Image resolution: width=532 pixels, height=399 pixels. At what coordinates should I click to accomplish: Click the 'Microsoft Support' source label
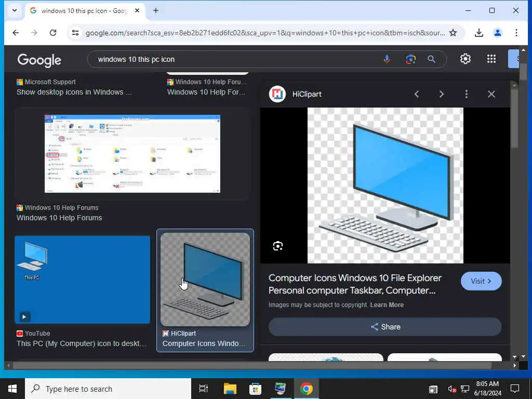click(x=50, y=82)
